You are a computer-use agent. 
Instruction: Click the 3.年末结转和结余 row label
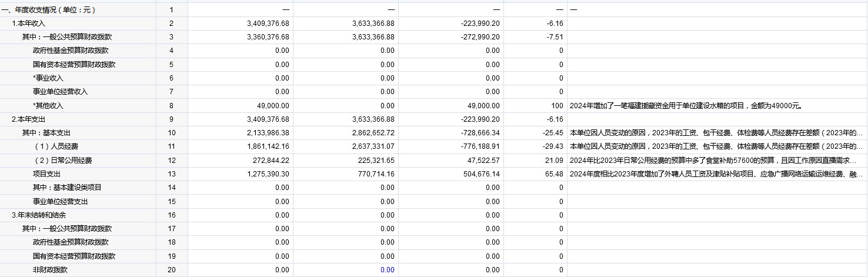pos(39,215)
